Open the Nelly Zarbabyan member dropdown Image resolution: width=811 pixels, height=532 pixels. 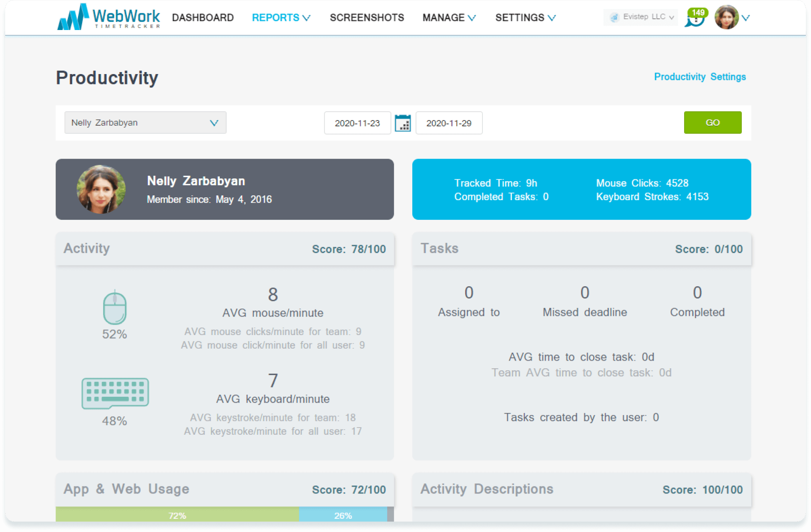(145, 122)
